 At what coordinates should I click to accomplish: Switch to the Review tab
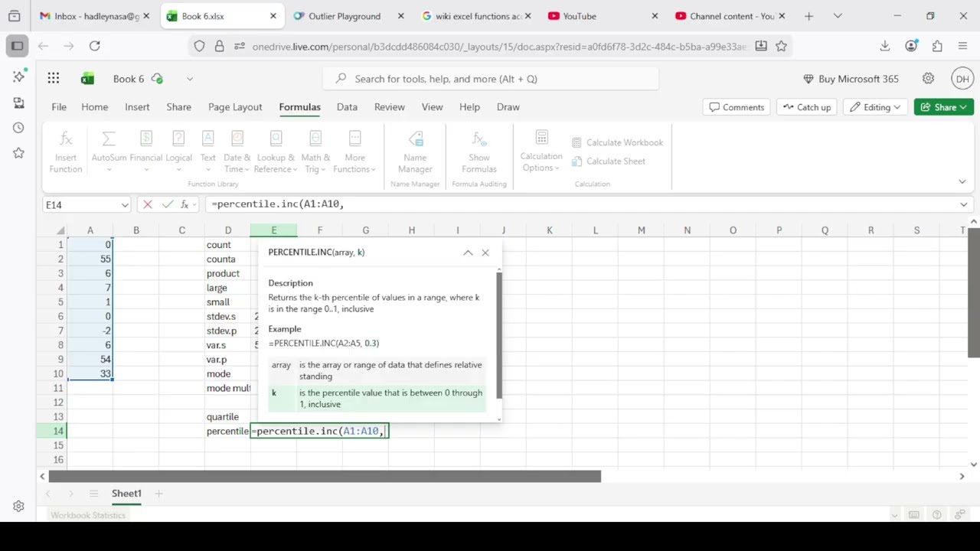[x=390, y=107]
